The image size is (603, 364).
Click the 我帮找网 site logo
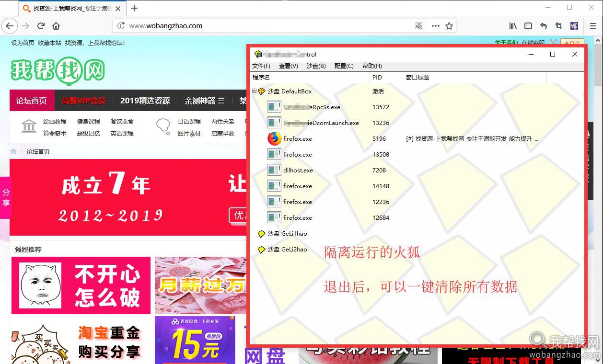pyautogui.click(x=58, y=71)
